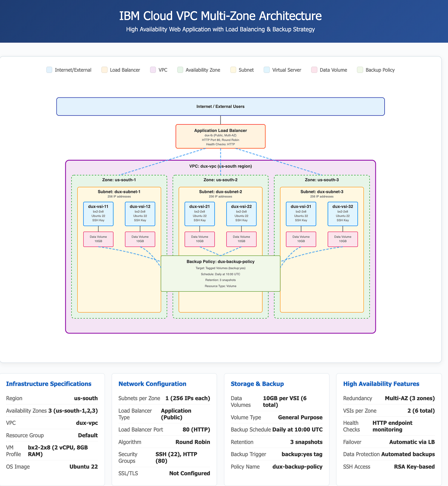Click the 'backup:yes tag' value

coord(302,454)
